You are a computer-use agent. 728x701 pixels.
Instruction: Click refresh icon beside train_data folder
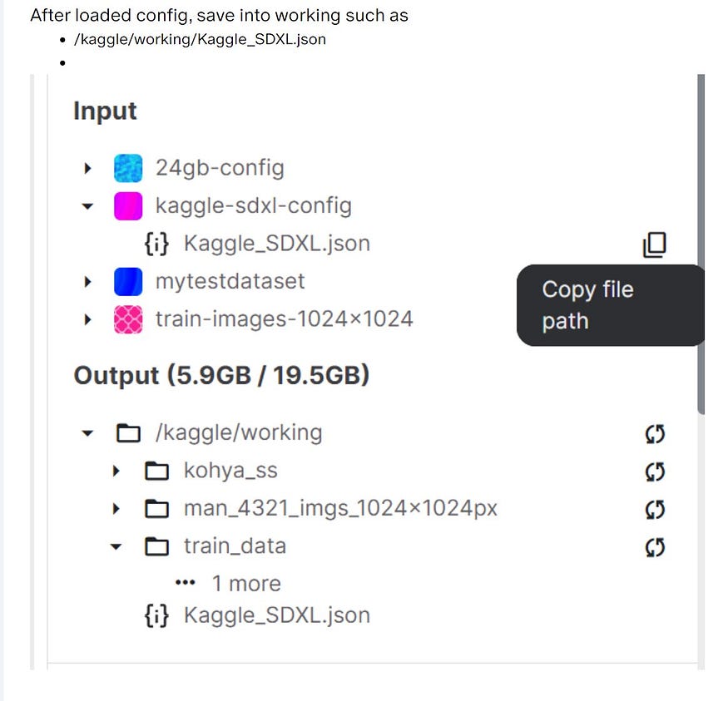click(x=656, y=547)
